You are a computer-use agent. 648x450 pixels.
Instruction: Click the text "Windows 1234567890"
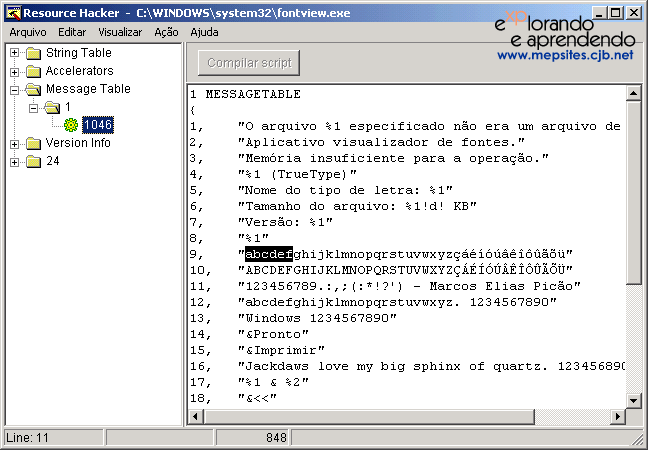click(317, 318)
